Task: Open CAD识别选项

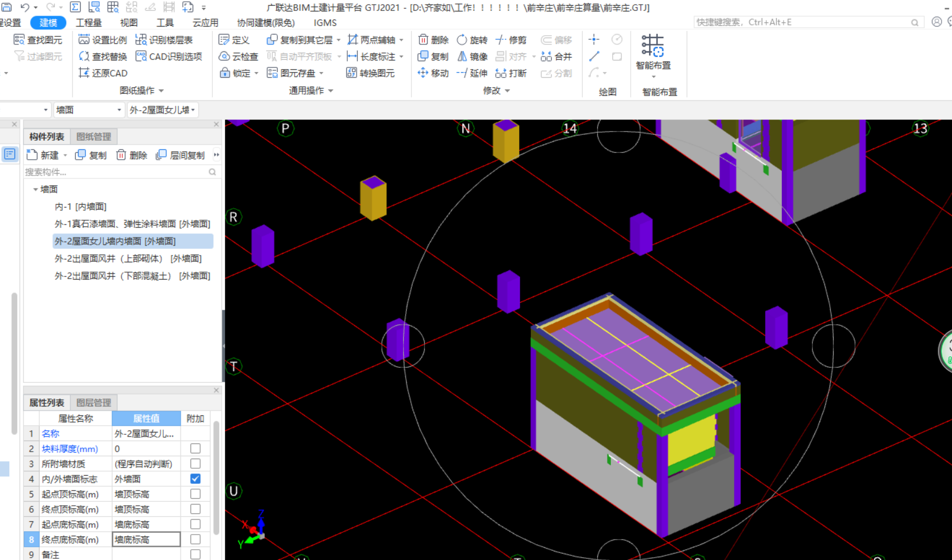Action: [x=168, y=57]
